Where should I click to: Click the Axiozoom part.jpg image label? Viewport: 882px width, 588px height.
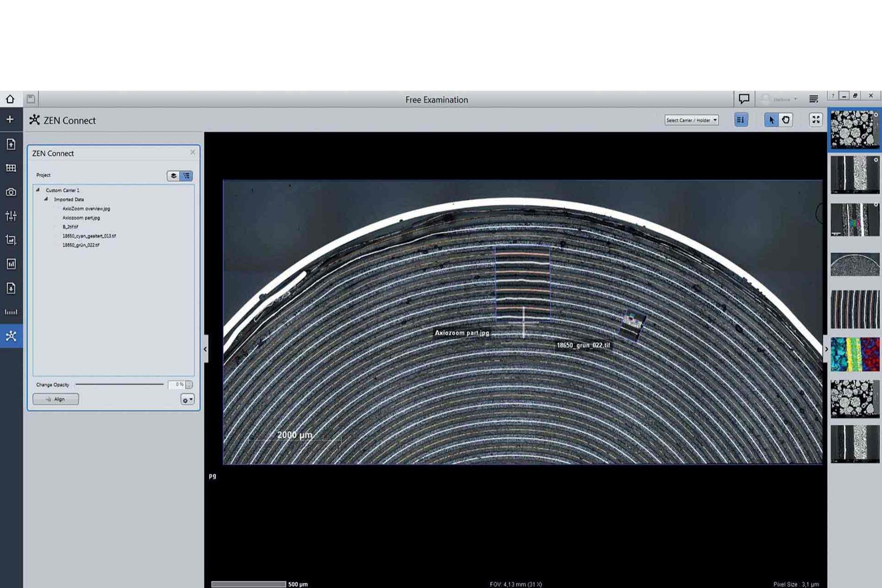pyautogui.click(x=462, y=333)
